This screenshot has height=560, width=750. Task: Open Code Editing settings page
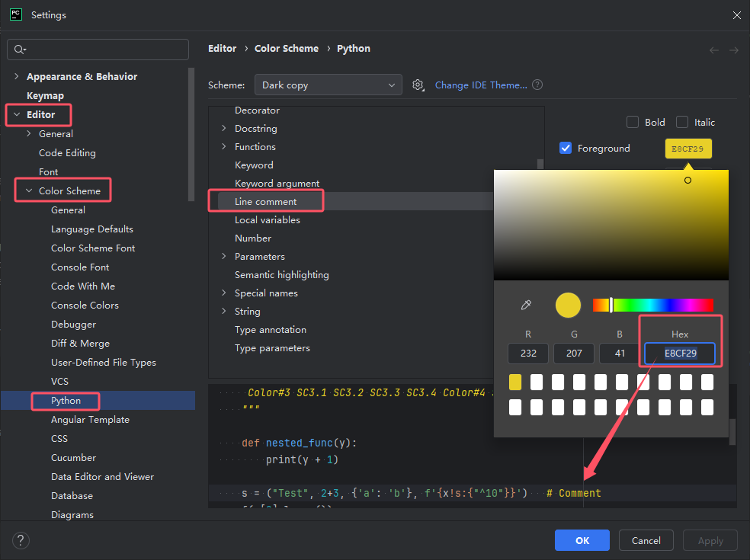(67, 153)
